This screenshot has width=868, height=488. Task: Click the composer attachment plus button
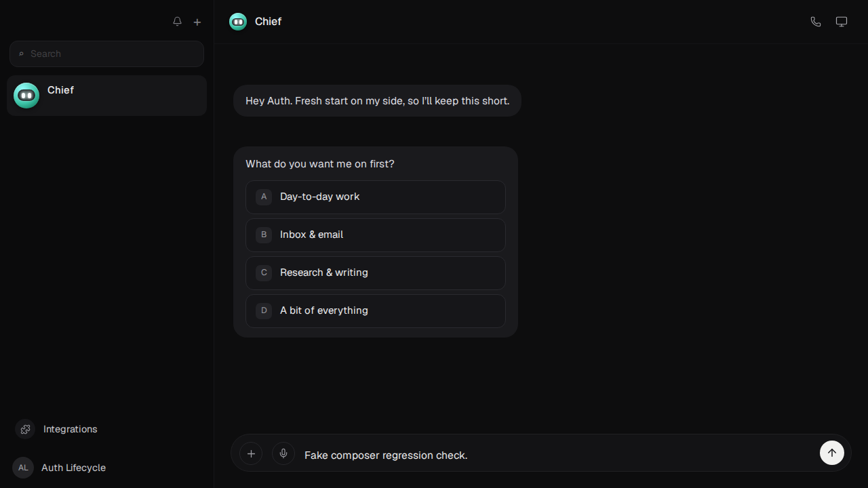(x=251, y=453)
